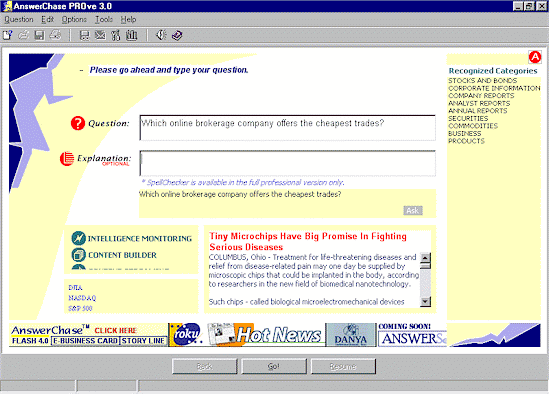Click the red circled A icon
Screen dimensions: 550x394
[535, 57]
